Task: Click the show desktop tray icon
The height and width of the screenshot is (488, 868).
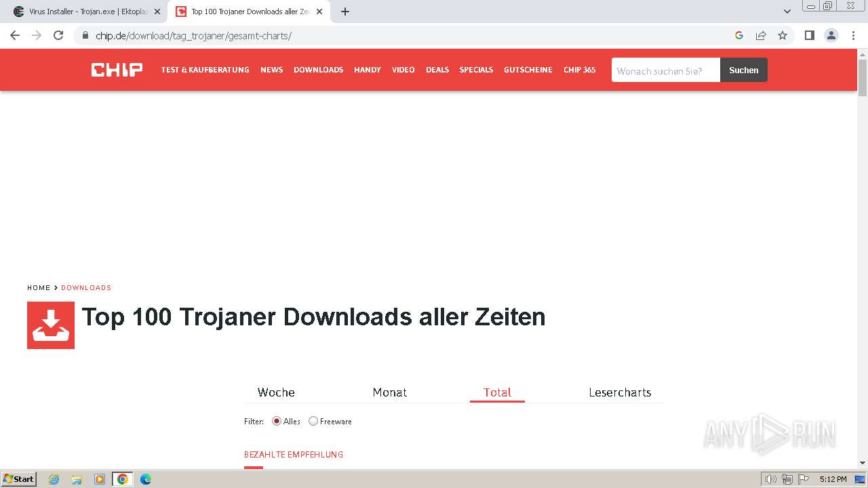Action: coord(861,479)
